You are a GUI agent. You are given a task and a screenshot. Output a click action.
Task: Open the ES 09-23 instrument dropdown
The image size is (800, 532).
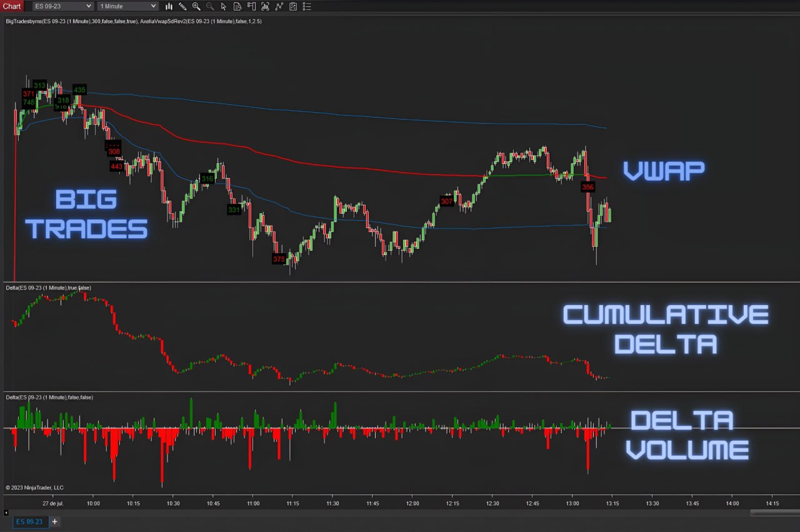point(61,6)
